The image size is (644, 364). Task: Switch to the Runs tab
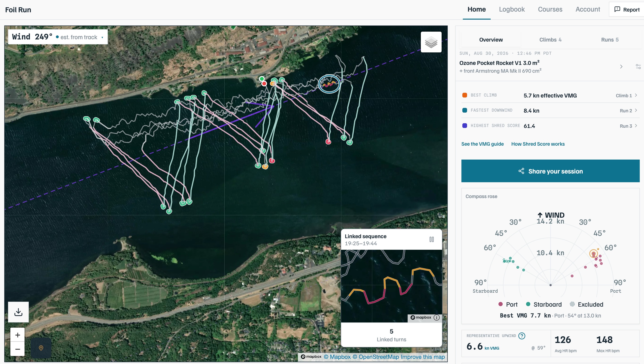point(610,40)
